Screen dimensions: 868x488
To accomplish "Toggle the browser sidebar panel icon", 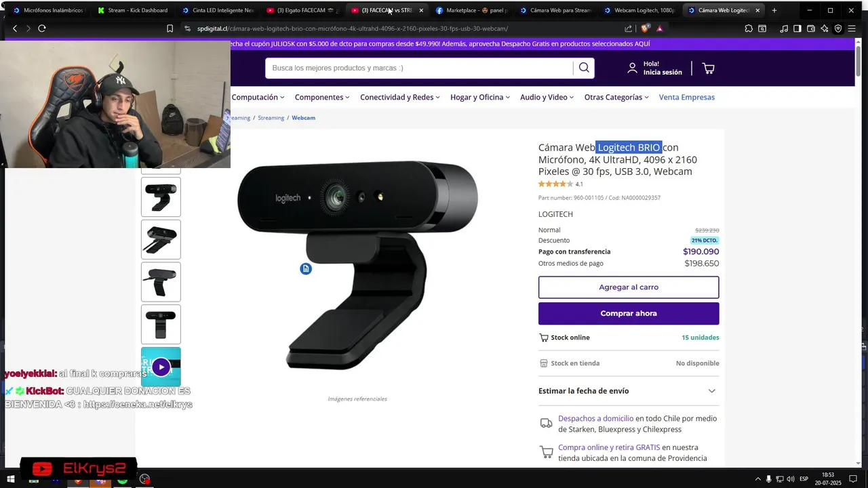I will pos(797,28).
